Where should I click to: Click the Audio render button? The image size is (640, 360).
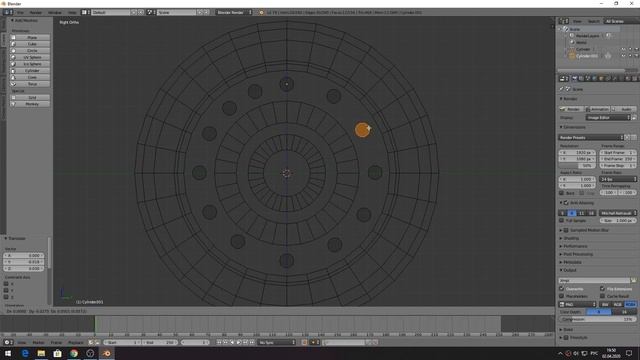624,109
